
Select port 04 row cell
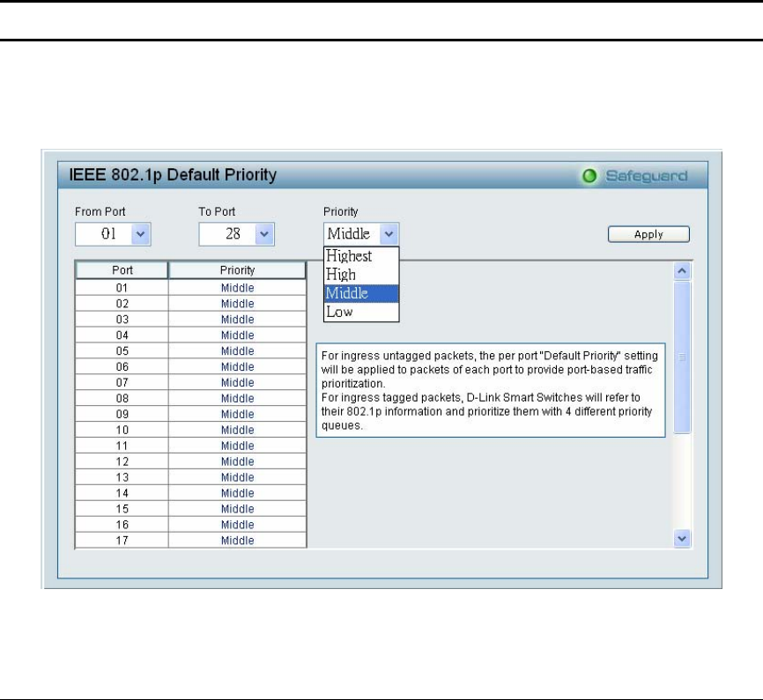coord(122,335)
